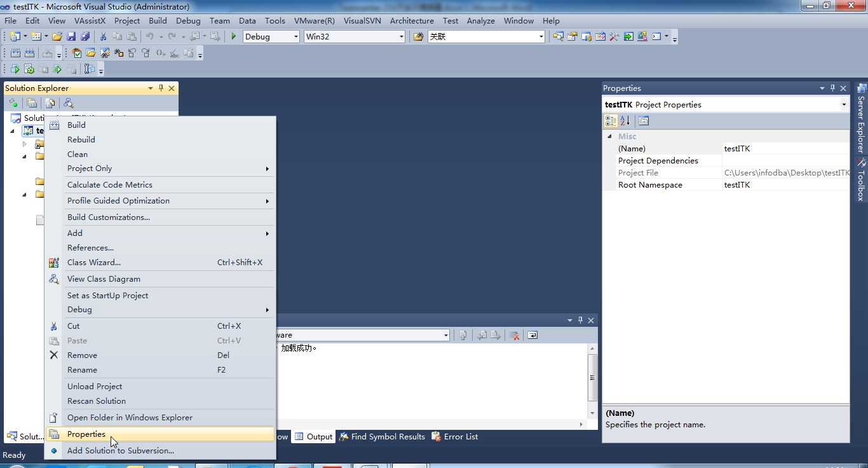The width and height of the screenshot is (868, 468).
Task: Open the Build menu in menu bar
Action: (158, 20)
